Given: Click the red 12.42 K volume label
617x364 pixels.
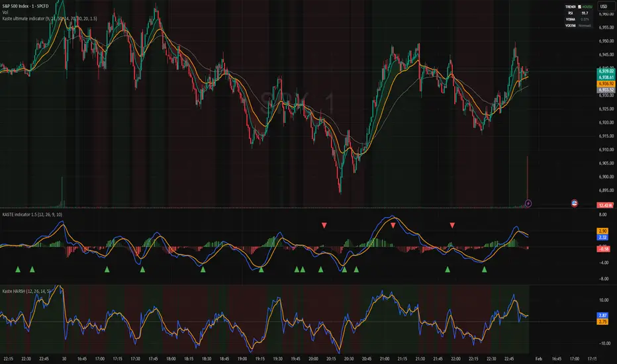Looking at the screenshot, I should point(605,206).
